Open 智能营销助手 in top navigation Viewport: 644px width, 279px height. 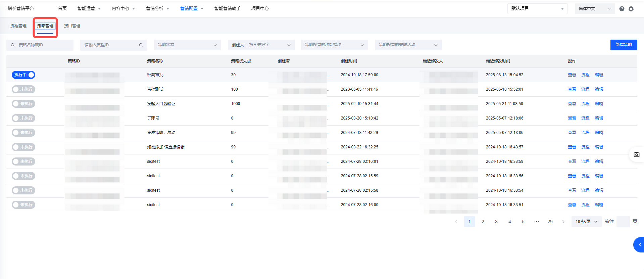[227, 9]
